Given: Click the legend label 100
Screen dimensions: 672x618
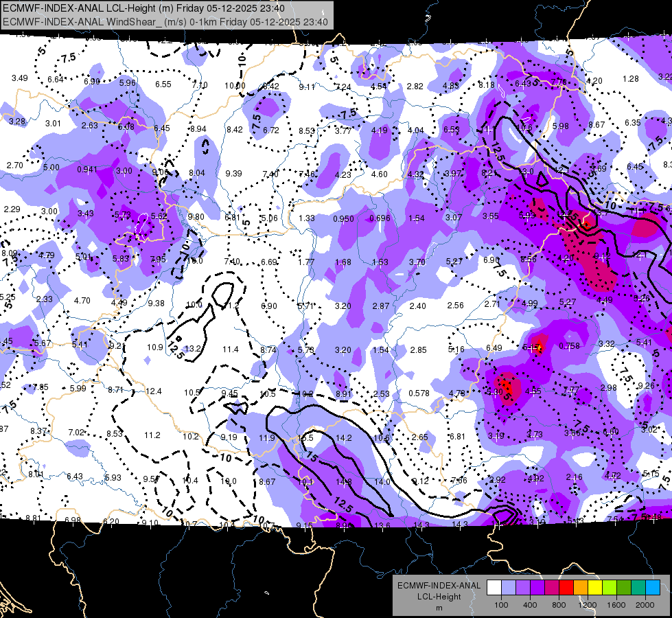Looking at the screenshot, I should point(501,605).
